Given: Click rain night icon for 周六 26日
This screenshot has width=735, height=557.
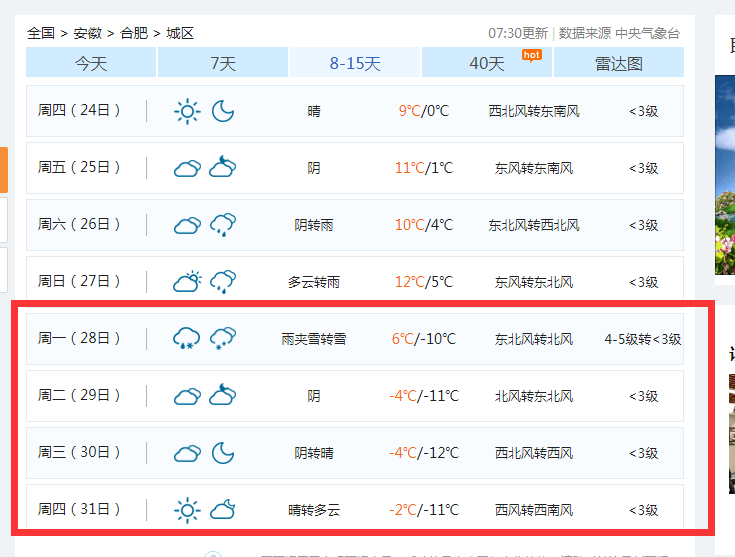Looking at the screenshot, I should coord(223,225).
